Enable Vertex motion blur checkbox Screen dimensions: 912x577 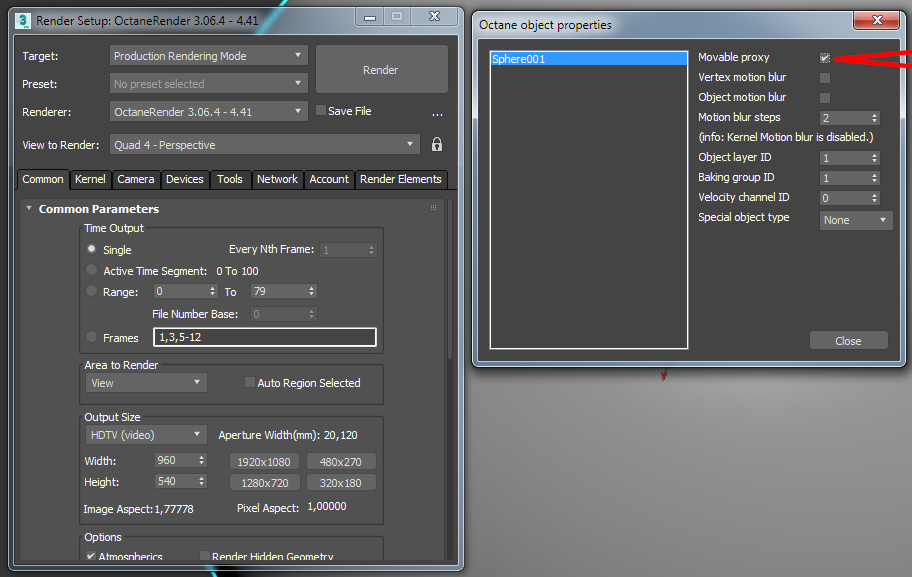coord(825,78)
